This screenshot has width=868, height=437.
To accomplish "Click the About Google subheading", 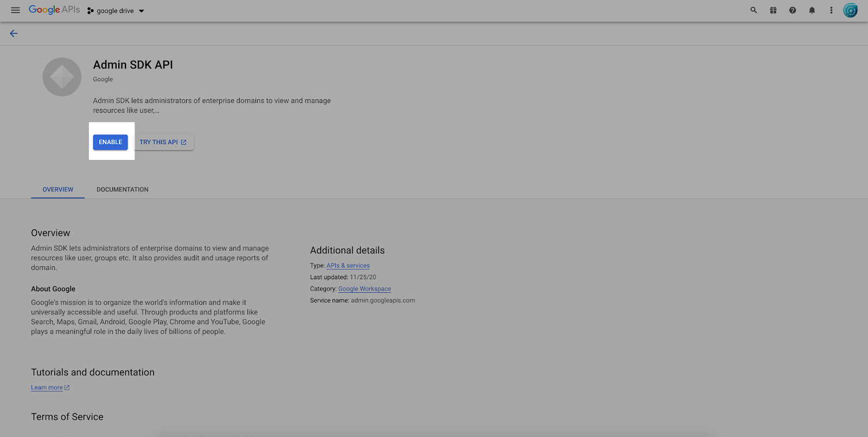I will [x=53, y=289].
